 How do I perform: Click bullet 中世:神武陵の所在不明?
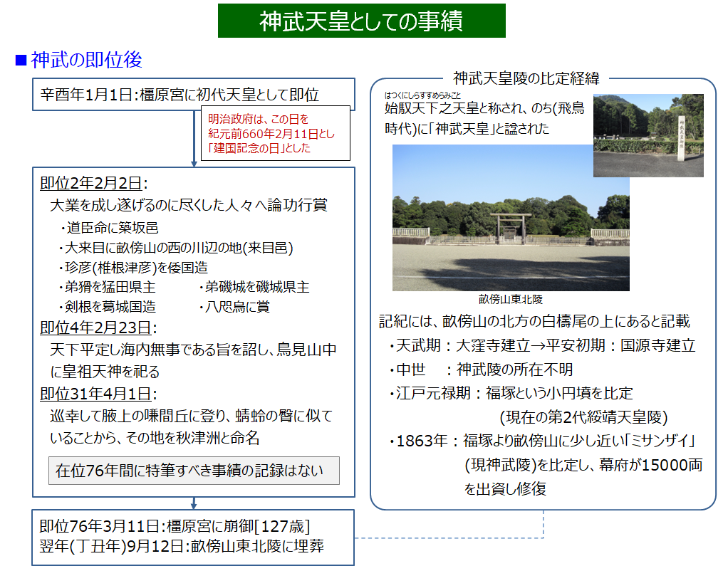pyautogui.click(x=481, y=370)
